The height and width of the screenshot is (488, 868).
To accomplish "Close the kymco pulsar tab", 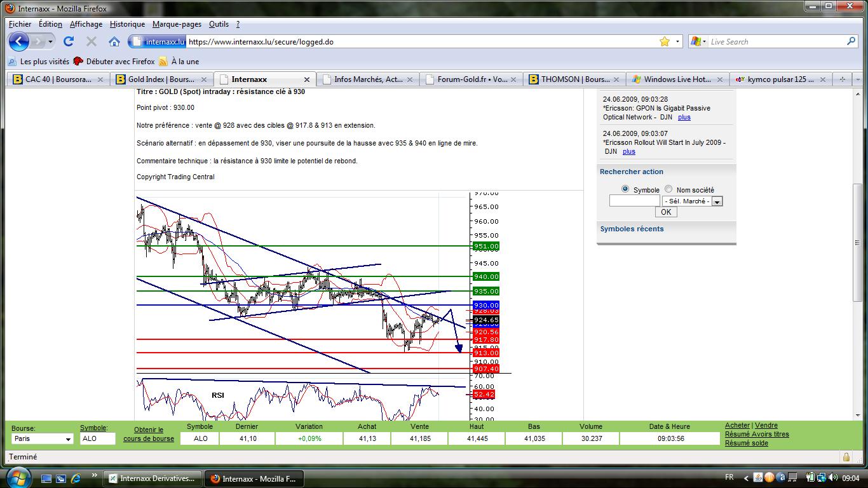I will (822, 79).
